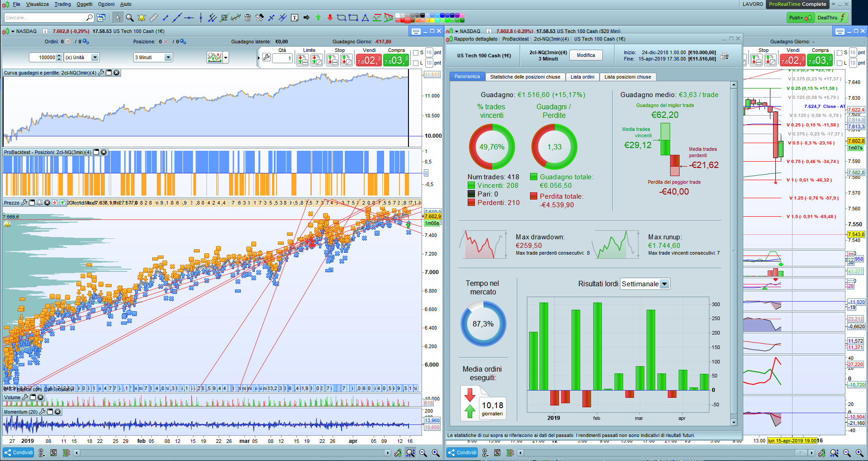The image size is (868, 461).
Task: Open the Trading menu
Action: click(x=63, y=4)
